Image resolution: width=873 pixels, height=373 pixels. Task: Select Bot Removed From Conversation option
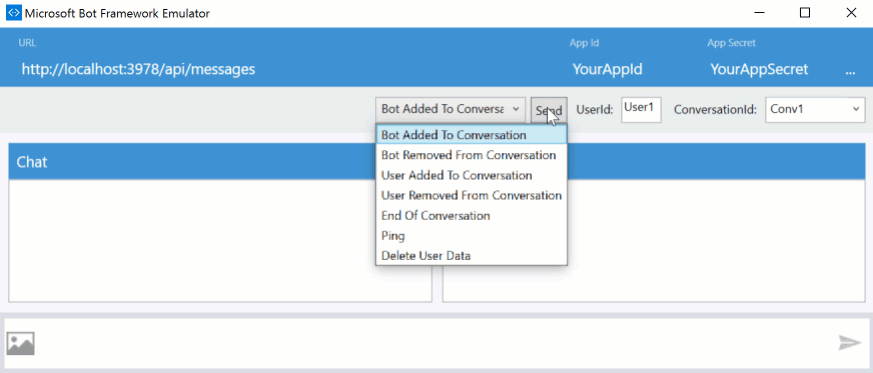pos(472,155)
